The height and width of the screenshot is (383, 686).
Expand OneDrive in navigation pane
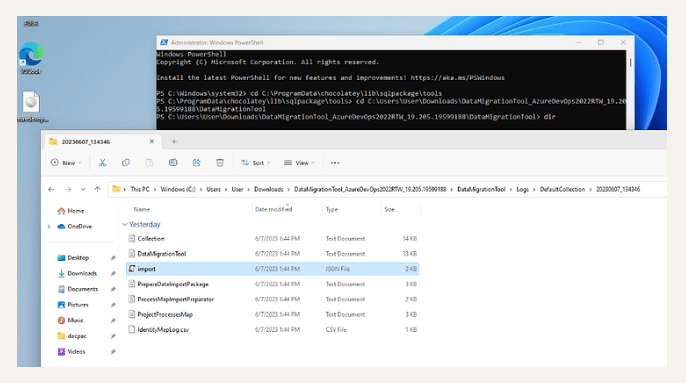coord(49,227)
